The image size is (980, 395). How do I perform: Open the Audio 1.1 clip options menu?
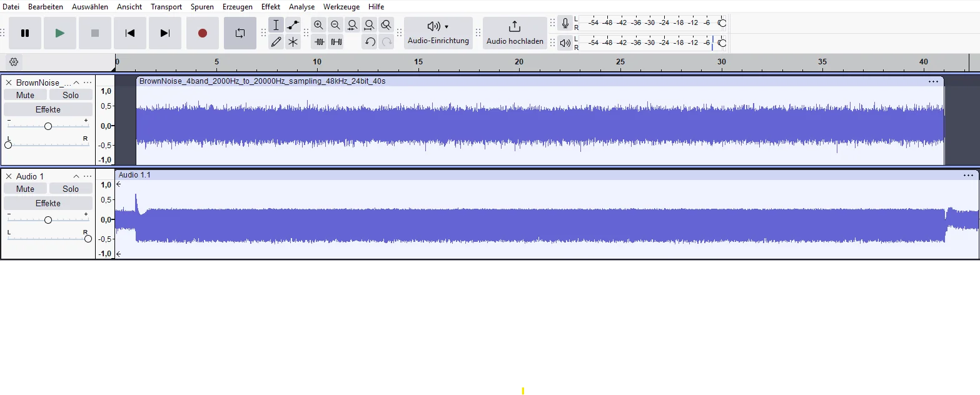(x=969, y=176)
